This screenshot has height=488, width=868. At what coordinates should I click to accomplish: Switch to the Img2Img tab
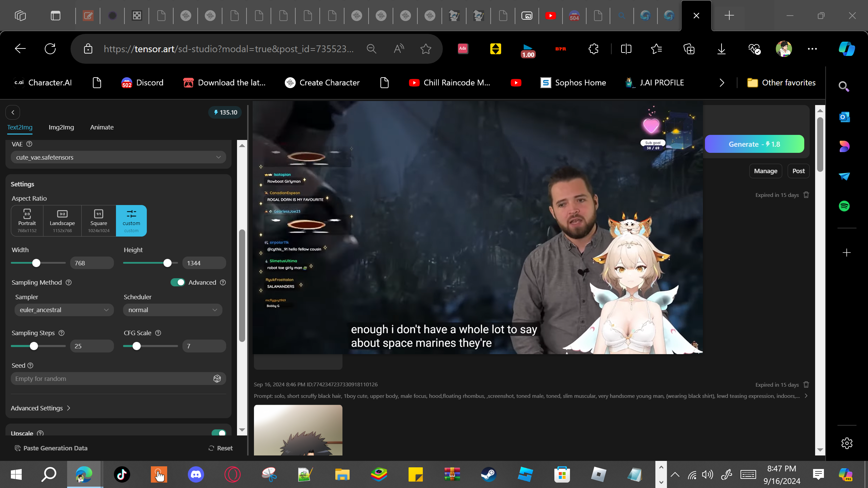point(61,127)
